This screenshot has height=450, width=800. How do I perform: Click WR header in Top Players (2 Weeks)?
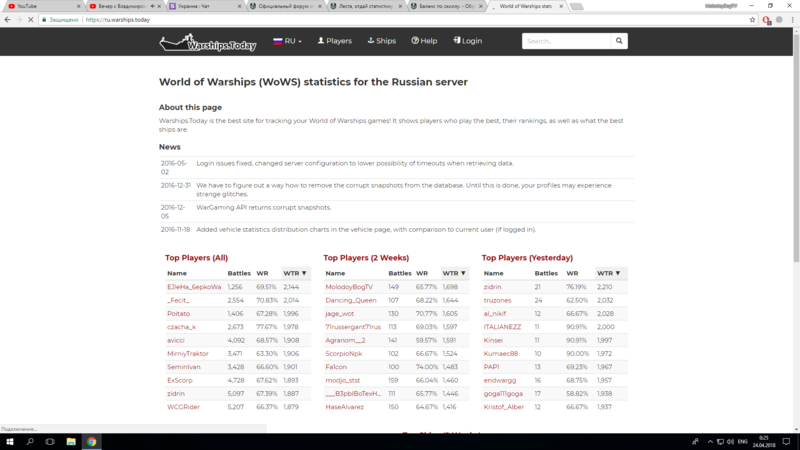[x=421, y=273]
